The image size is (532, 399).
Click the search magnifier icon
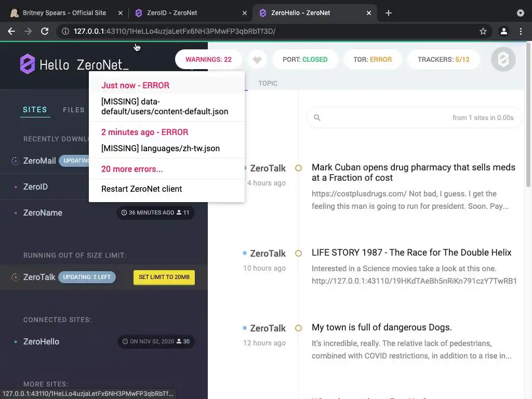tap(317, 117)
